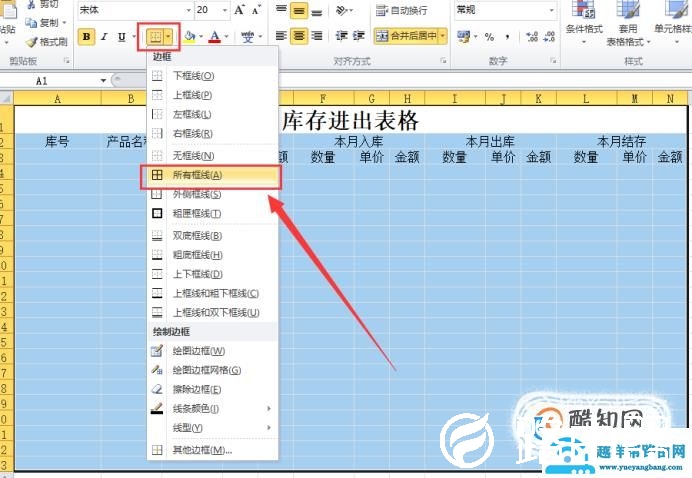Open name box dropdown arrow

(x=103, y=81)
